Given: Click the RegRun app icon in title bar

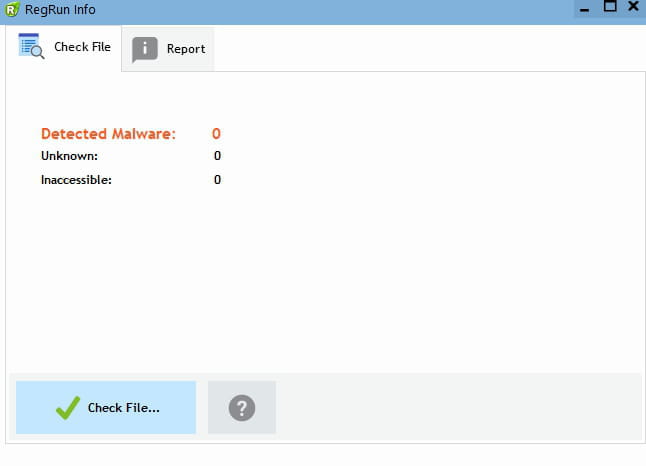Looking at the screenshot, I should (x=12, y=9).
